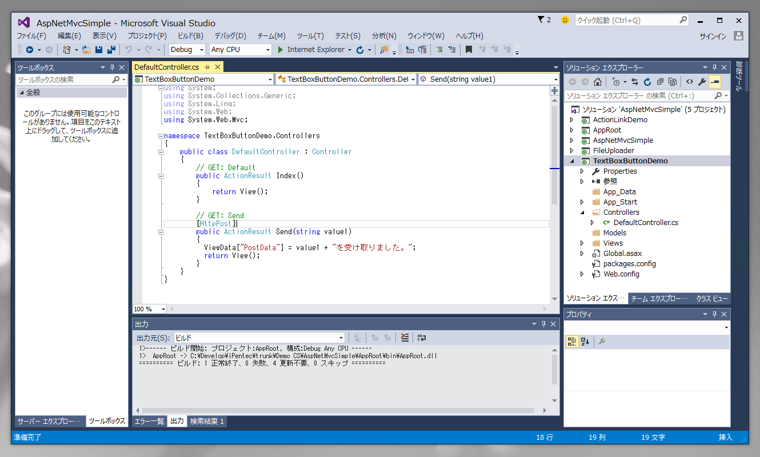Screen dimensions: 760x457
Task: Click the View Code angle-brackets icon
Action: [x=689, y=82]
